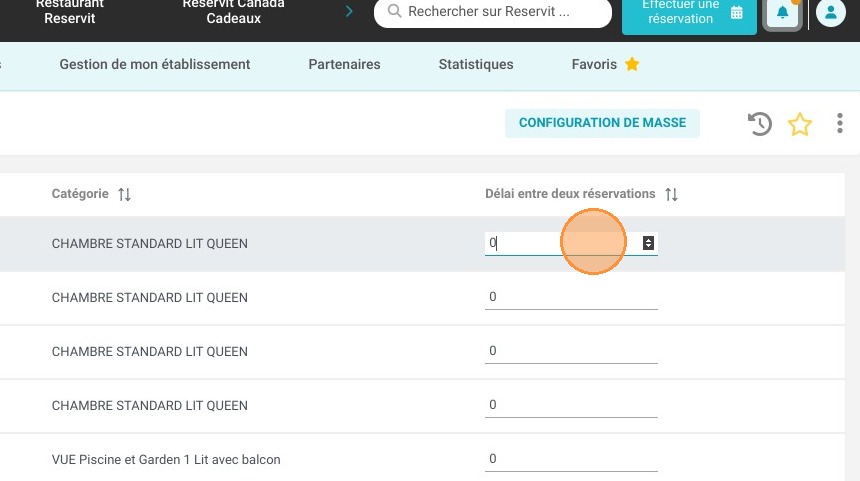The image size is (860, 481).
Task: Open the user profile avatar menu
Action: 830,12
